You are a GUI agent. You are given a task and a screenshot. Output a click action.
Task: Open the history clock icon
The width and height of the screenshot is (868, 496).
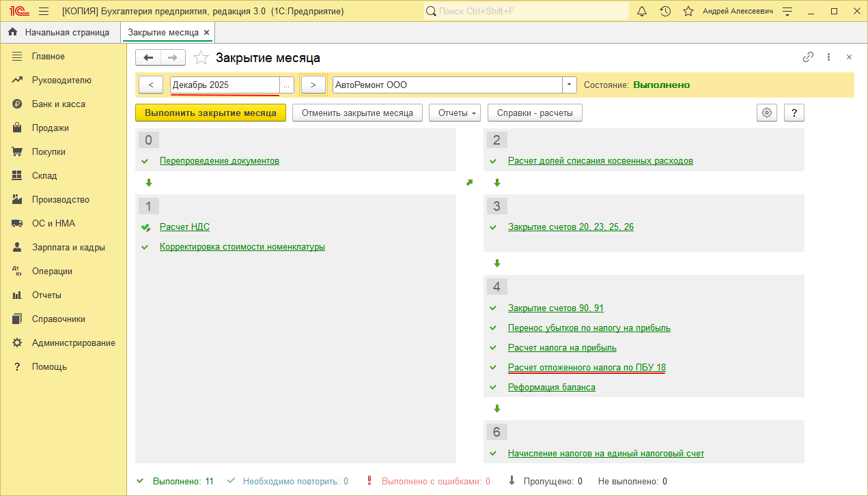pos(665,12)
